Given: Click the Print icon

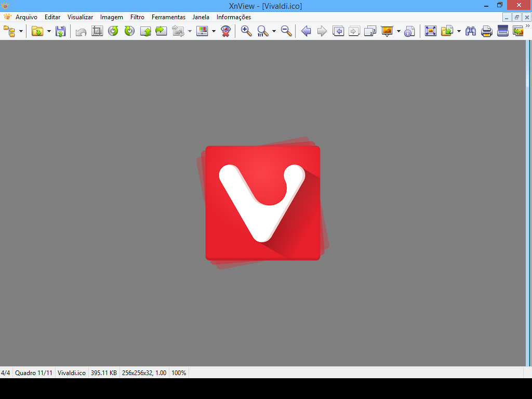Looking at the screenshot, I should tap(486, 31).
